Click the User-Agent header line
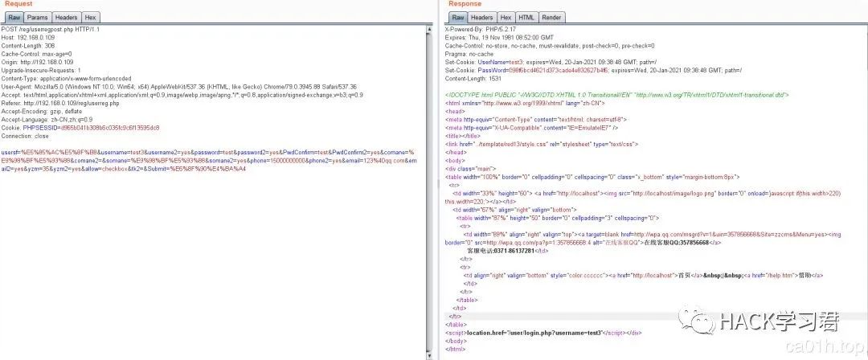Image resolution: width=868 pixels, height=360 pixels. click(x=178, y=87)
